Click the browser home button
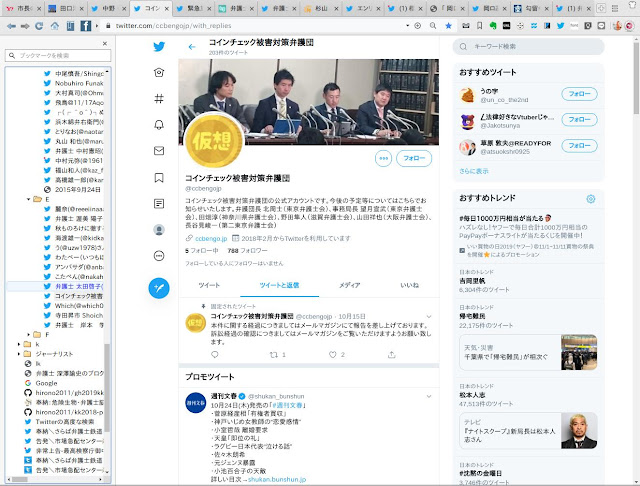The width and height of the screenshot is (640, 486). (x=54, y=26)
